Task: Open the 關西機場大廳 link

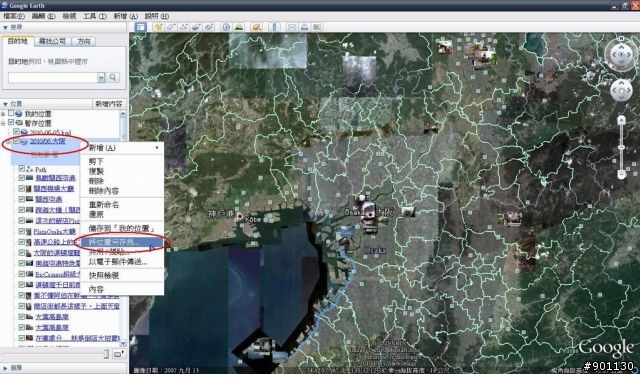Action: [x=54, y=188]
